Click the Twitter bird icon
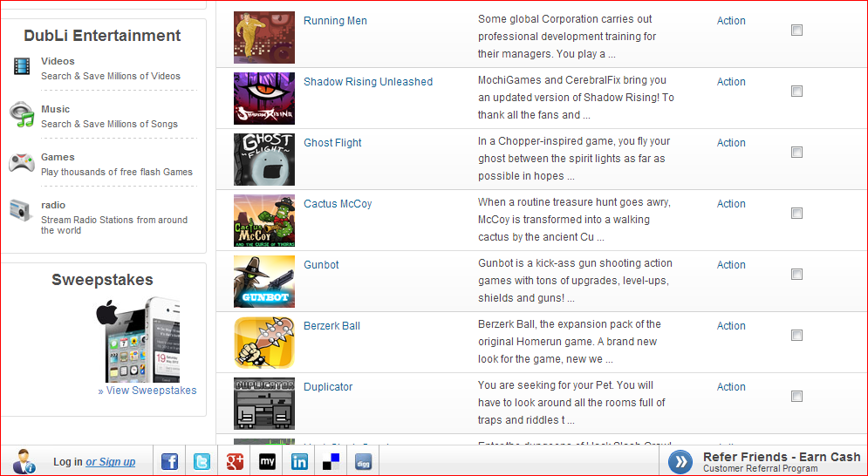The width and height of the screenshot is (868, 476). click(202, 462)
